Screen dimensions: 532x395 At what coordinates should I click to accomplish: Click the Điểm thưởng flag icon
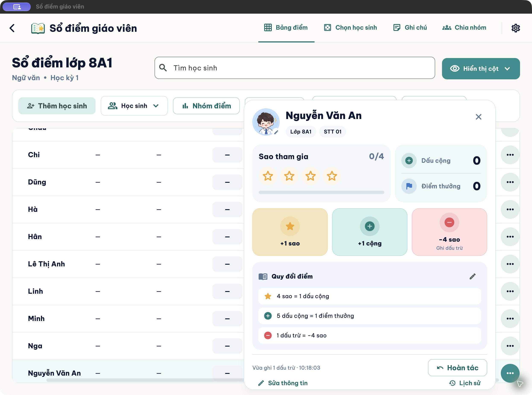pyautogui.click(x=409, y=186)
